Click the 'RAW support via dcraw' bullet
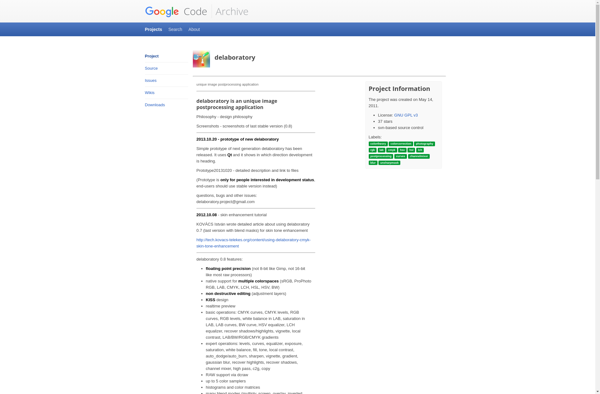This screenshot has height=394, width=600. [227, 375]
